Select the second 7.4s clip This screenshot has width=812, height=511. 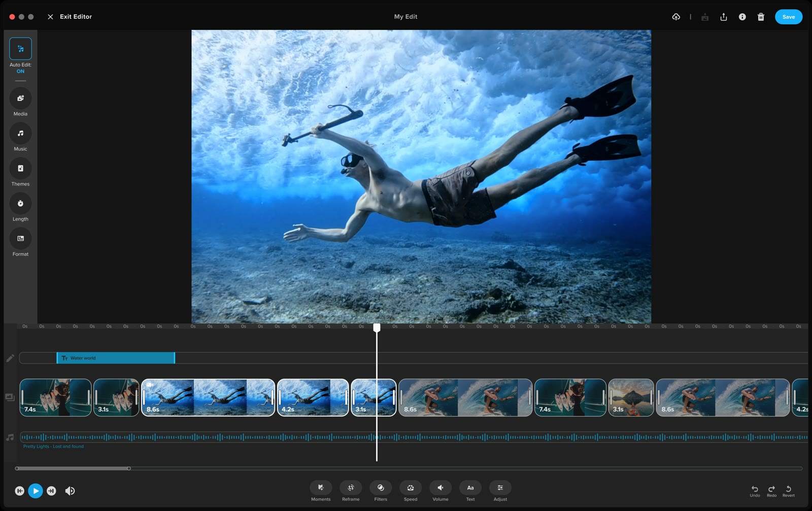tap(570, 398)
